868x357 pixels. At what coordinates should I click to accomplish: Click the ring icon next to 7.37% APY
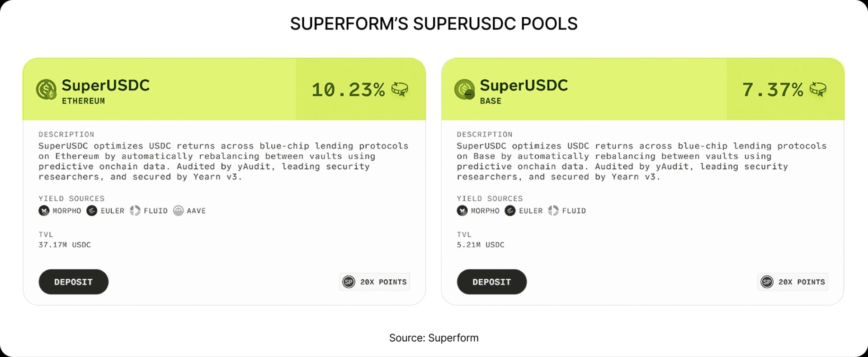[x=818, y=90]
